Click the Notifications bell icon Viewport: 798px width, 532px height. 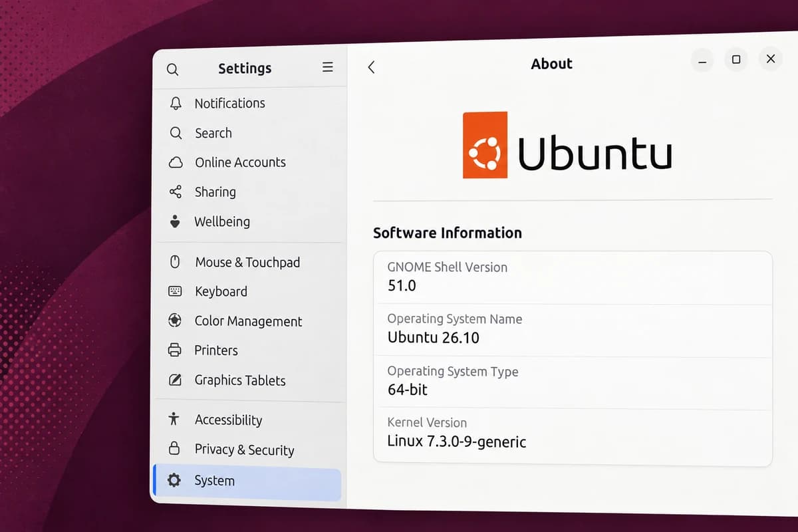pyautogui.click(x=176, y=103)
